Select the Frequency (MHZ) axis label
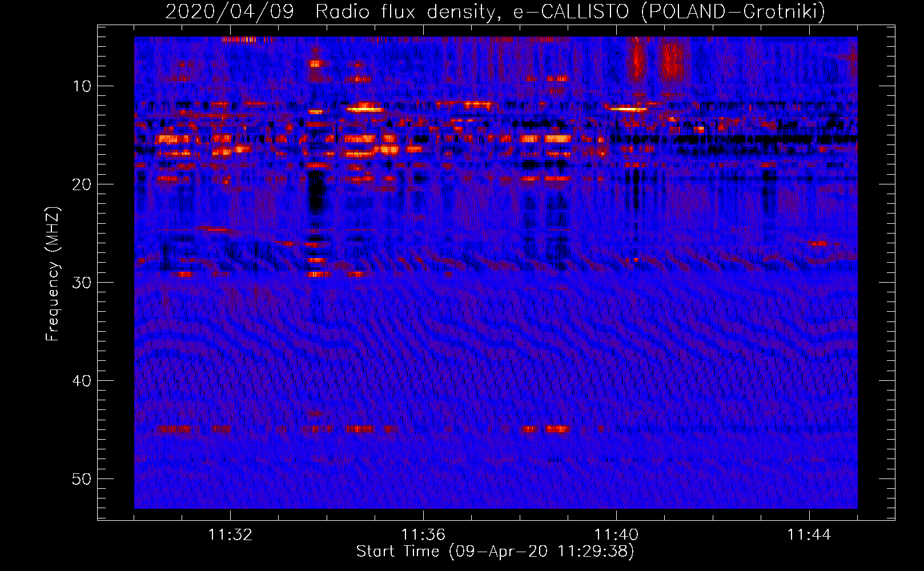 click(x=53, y=274)
